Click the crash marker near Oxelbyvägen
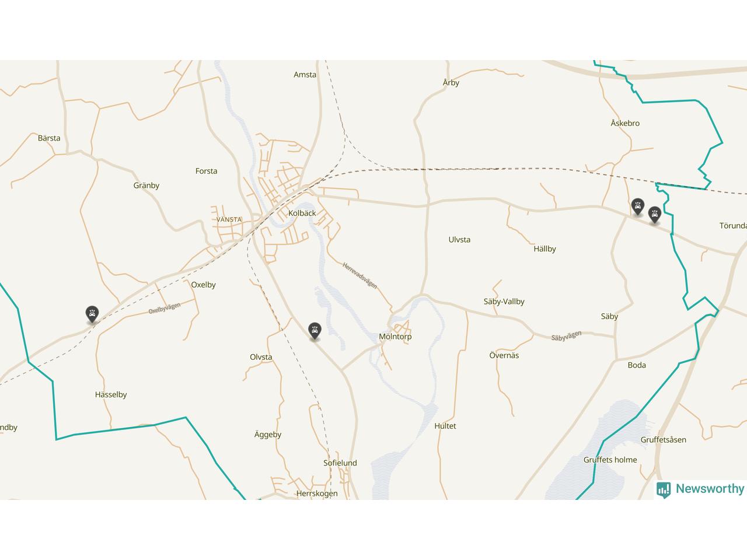Screen dimensions: 747x560 coord(92,314)
